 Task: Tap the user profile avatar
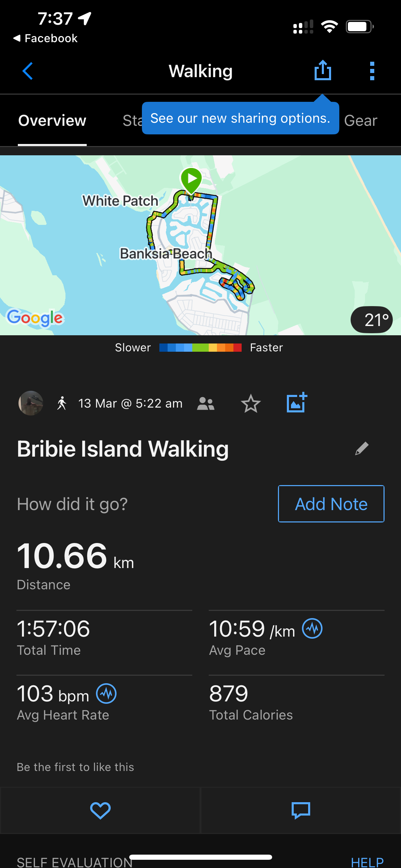(31, 403)
